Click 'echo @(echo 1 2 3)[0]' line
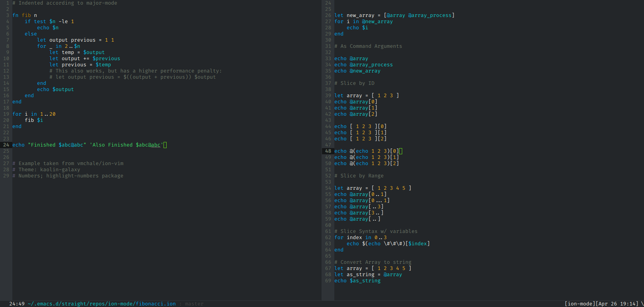 [x=367, y=151]
